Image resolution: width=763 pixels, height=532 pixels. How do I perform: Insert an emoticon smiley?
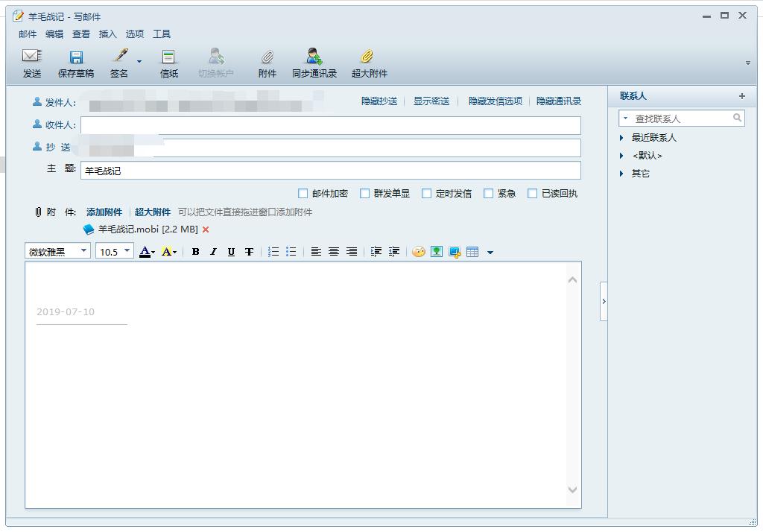point(419,252)
